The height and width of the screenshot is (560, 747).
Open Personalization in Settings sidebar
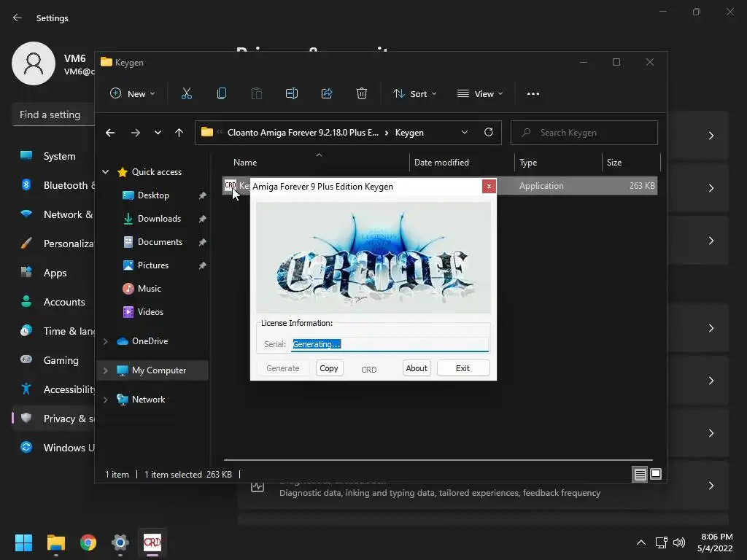(x=53, y=244)
